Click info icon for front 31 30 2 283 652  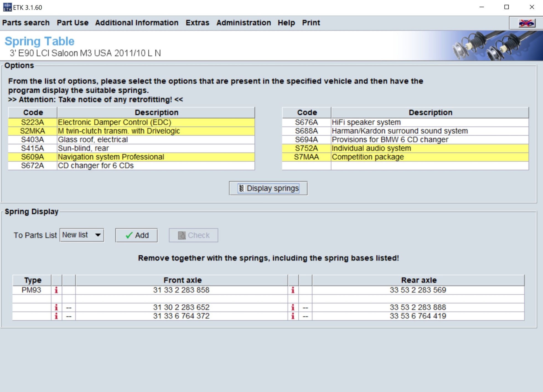[56, 307]
